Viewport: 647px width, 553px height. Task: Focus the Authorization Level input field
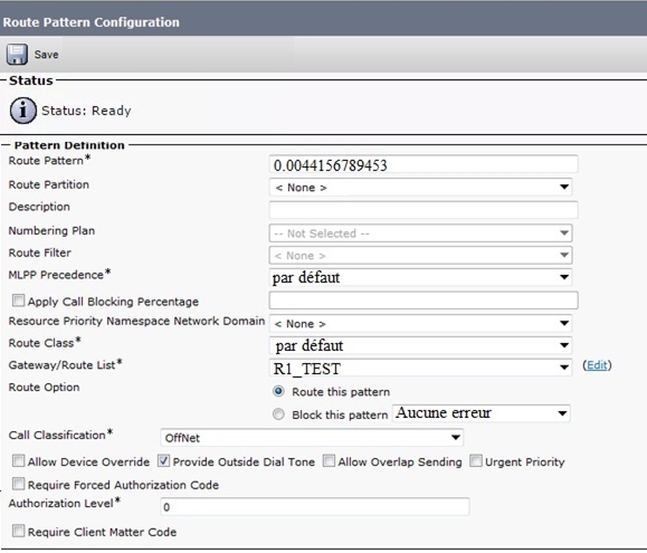pyautogui.click(x=314, y=508)
